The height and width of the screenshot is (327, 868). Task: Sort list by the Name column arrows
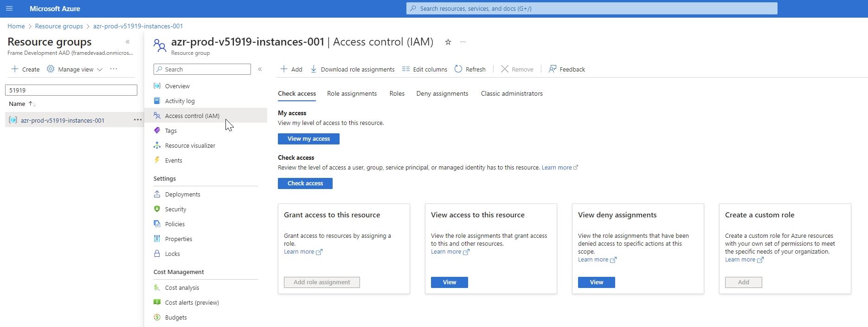coord(32,104)
